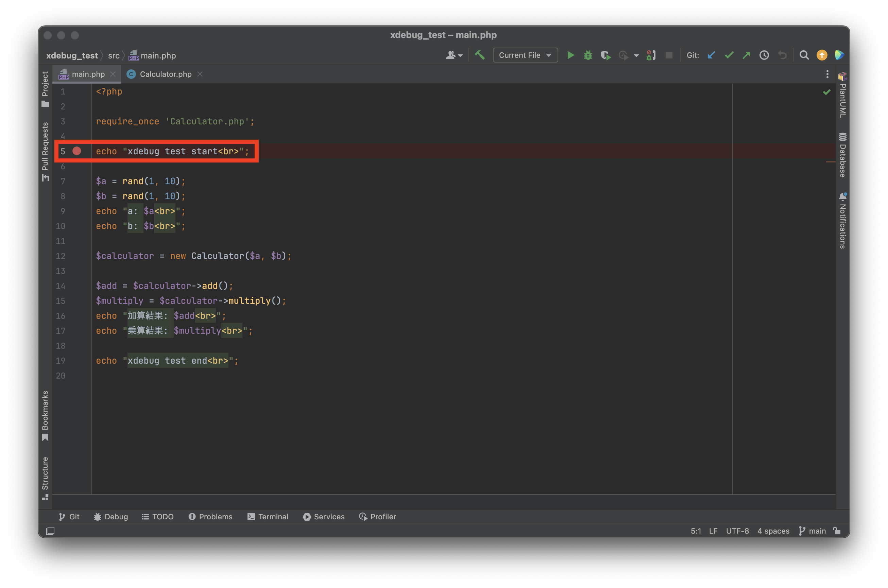This screenshot has height=588, width=888.
Task: Click the Build project hammer icon
Action: point(480,55)
